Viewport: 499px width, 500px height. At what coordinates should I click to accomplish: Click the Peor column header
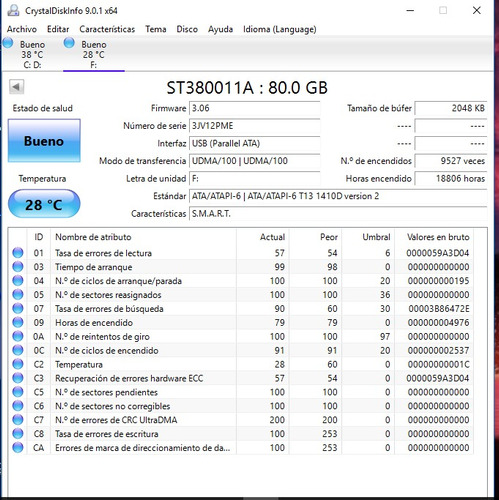click(x=315, y=237)
